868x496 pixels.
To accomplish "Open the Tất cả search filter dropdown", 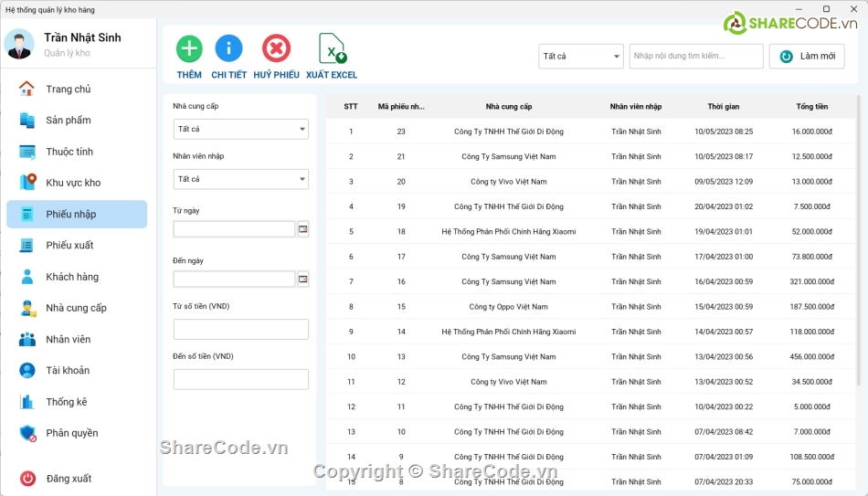I will point(580,57).
